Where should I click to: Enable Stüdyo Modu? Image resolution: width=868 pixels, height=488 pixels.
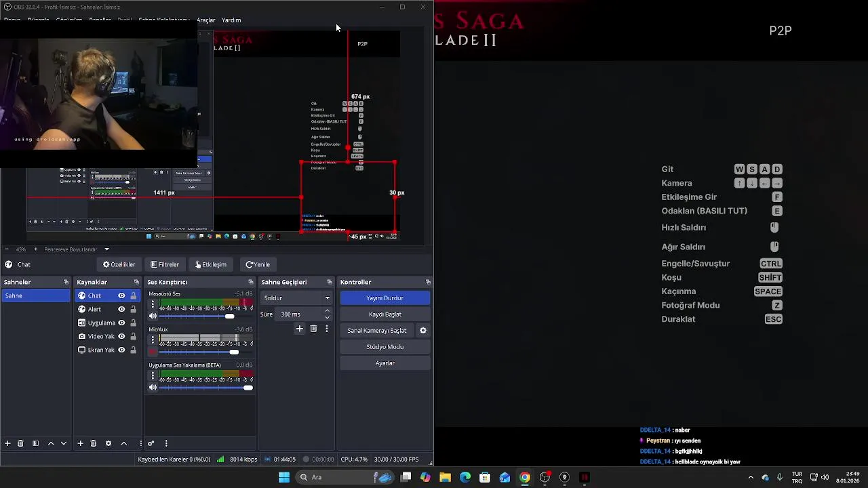pos(384,347)
